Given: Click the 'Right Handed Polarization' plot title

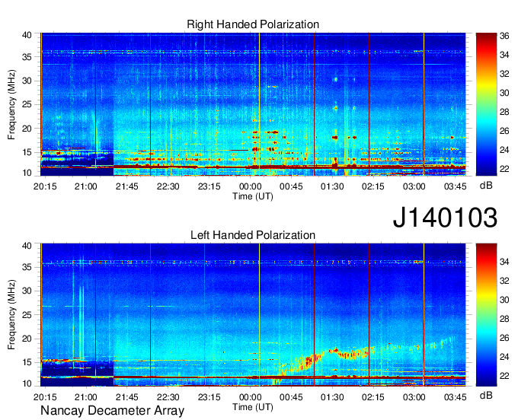Looking at the screenshot, I should [253, 25].
